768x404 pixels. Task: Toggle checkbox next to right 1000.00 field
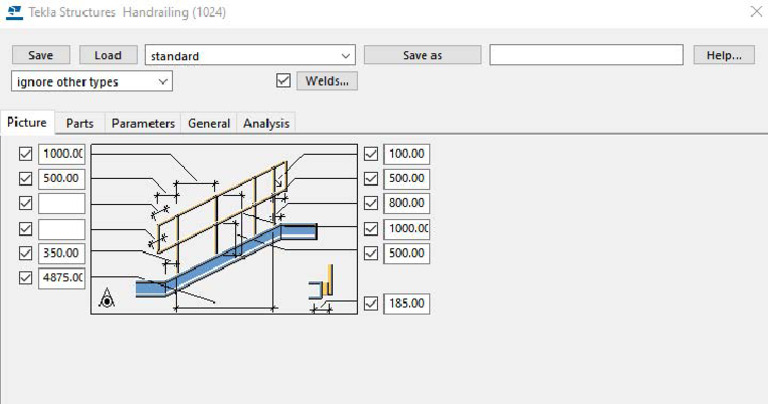371,229
